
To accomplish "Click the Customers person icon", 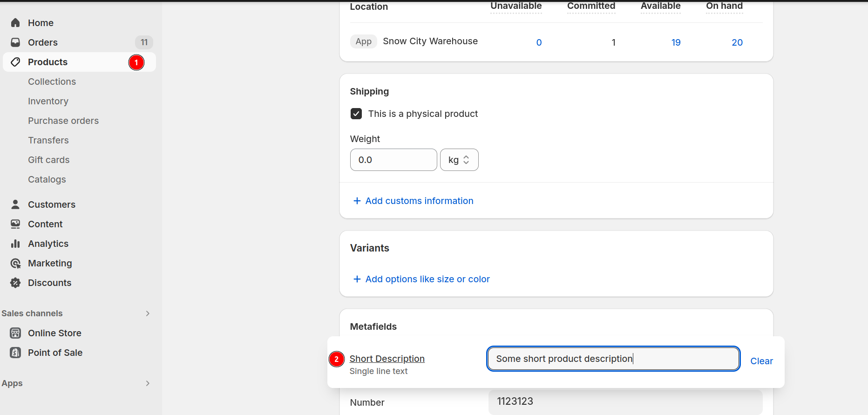I will [x=15, y=204].
